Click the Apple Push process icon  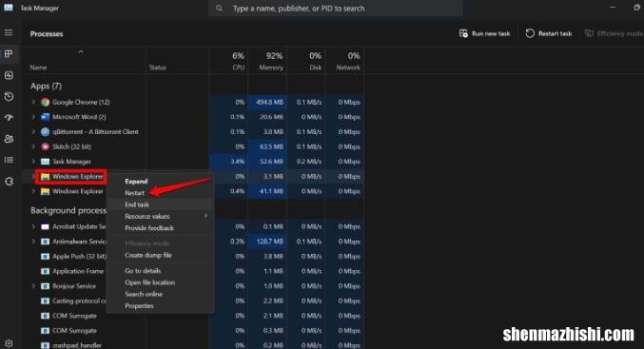click(x=45, y=256)
